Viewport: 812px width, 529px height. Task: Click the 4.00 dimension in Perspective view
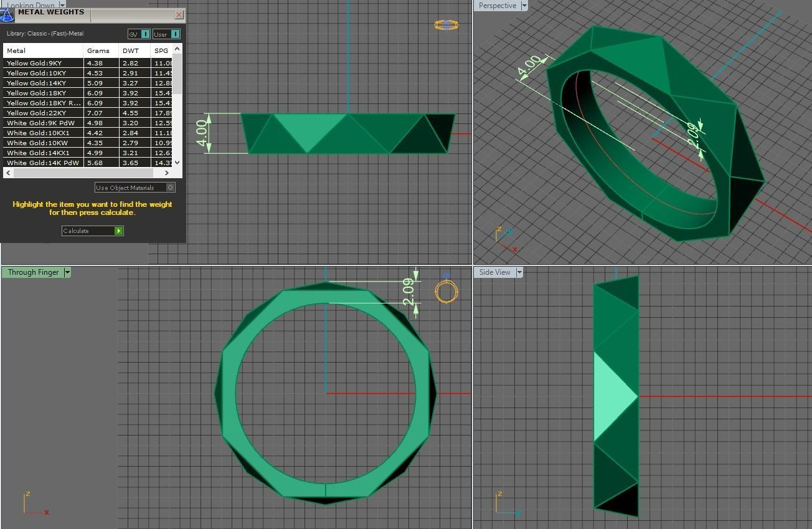tap(529, 67)
